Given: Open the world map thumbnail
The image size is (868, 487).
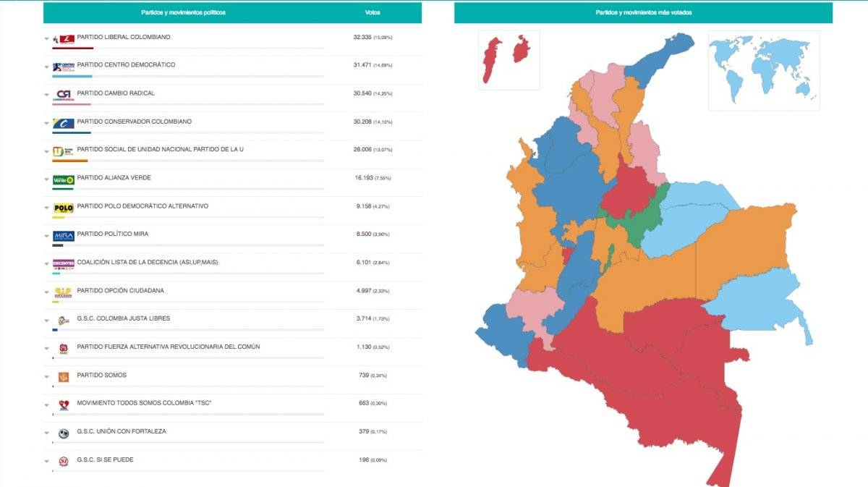Looking at the screenshot, I should (764, 70).
